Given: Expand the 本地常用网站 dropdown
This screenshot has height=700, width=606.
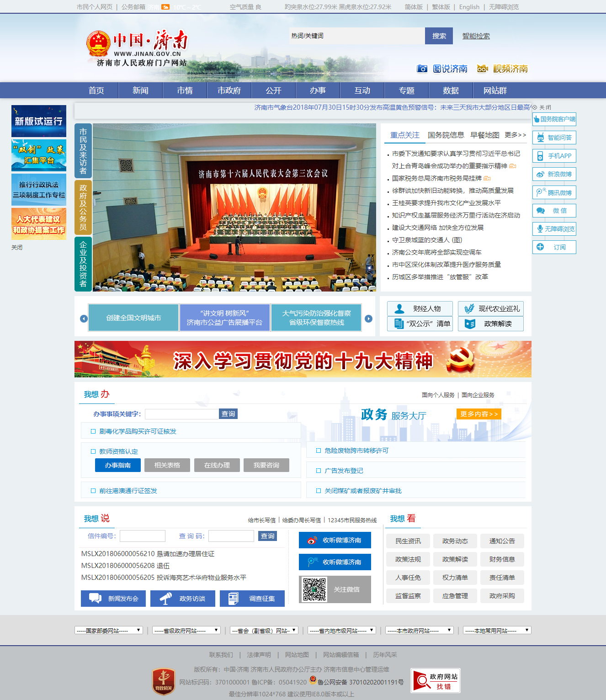Looking at the screenshot, I should point(497,631).
